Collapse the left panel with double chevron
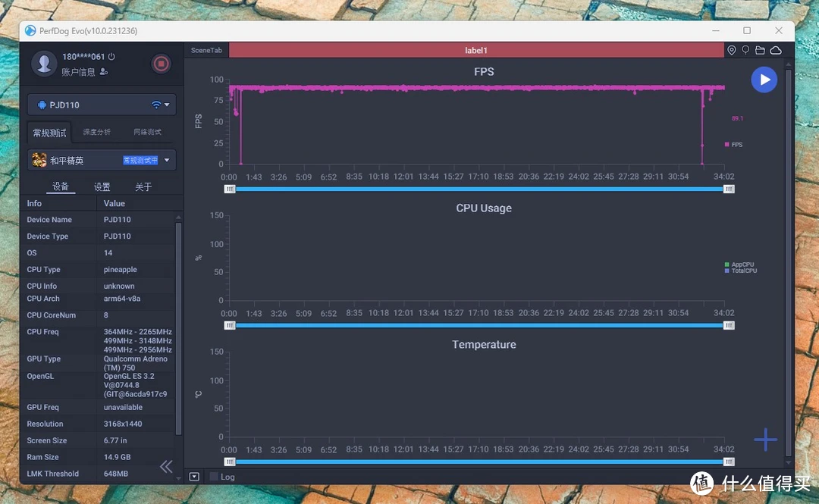This screenshot has height=504, width=819. click(166, 466)
